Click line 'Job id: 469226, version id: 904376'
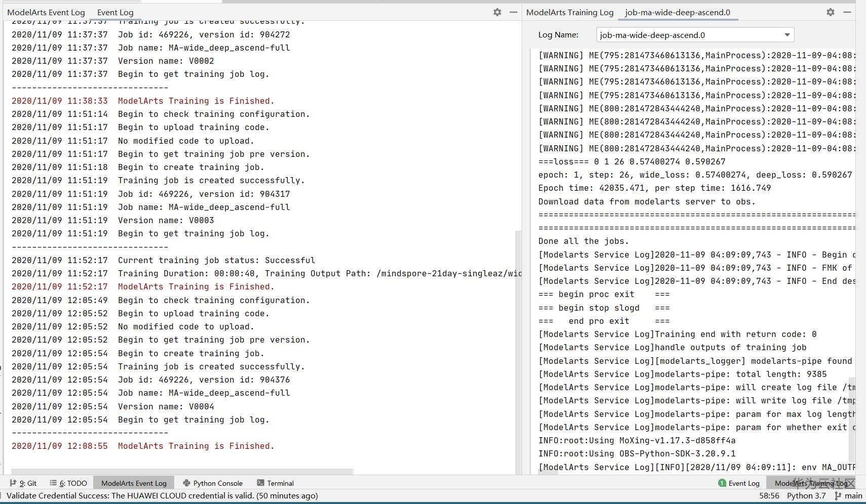This screenshot has width=866, height=504. pos(151,380)
